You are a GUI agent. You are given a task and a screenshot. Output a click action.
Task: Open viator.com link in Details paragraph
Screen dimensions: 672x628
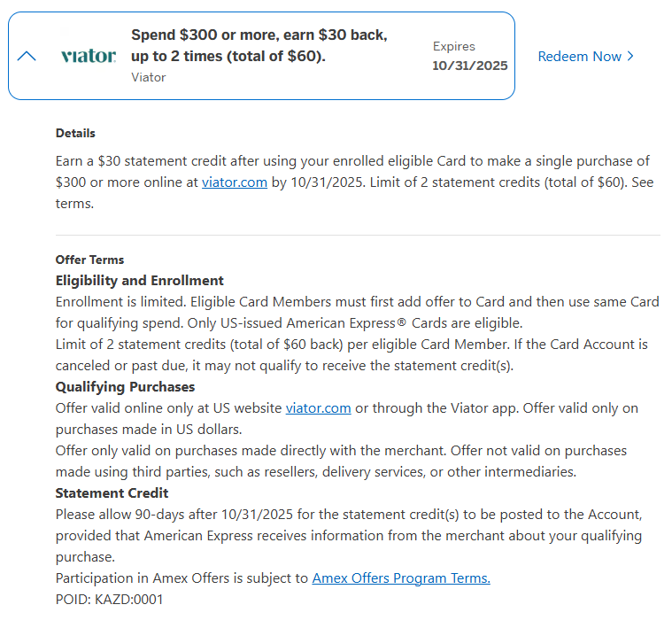click(234, 182)
